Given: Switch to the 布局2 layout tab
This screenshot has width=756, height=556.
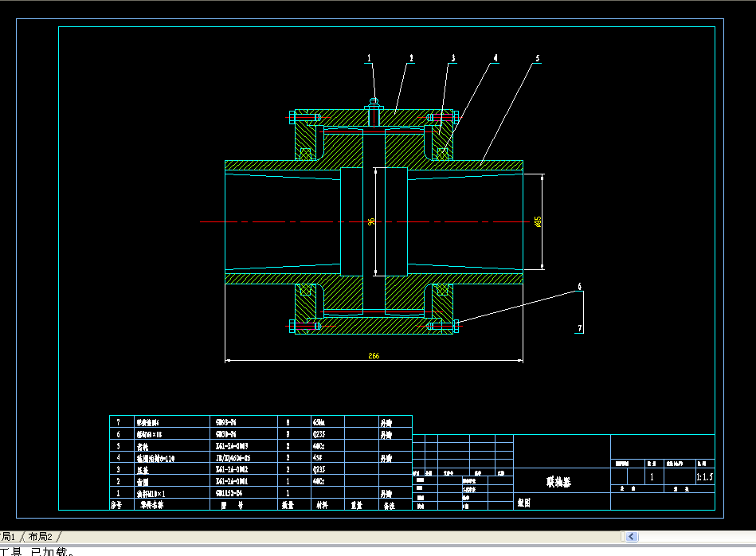Looking at the screenshot, I should (40, 536).
